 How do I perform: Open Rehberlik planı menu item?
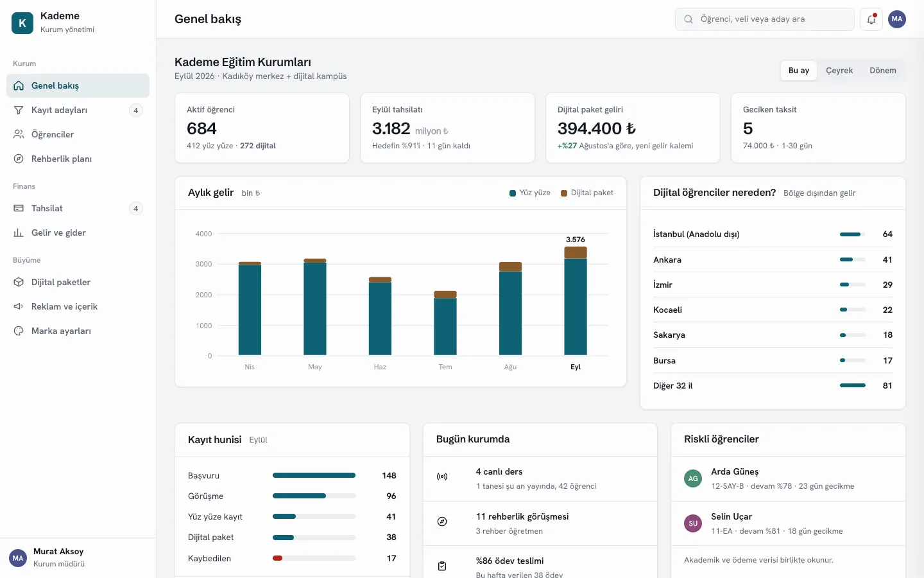click(x=78, y=159)
